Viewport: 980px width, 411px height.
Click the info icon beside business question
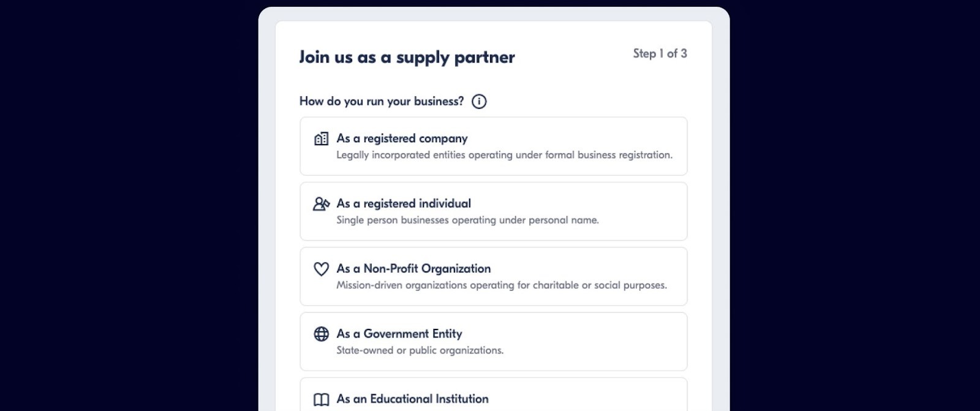[479, 102]
